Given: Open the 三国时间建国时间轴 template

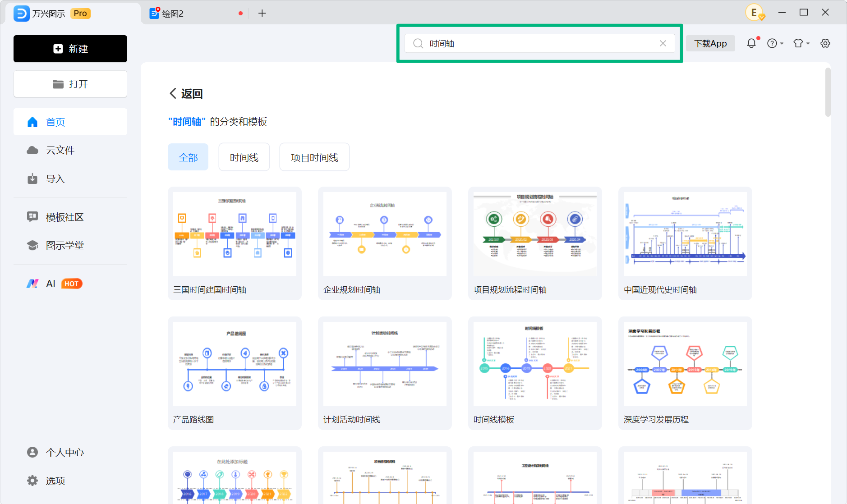Looking at the screenshot, I should pos(235,243).
